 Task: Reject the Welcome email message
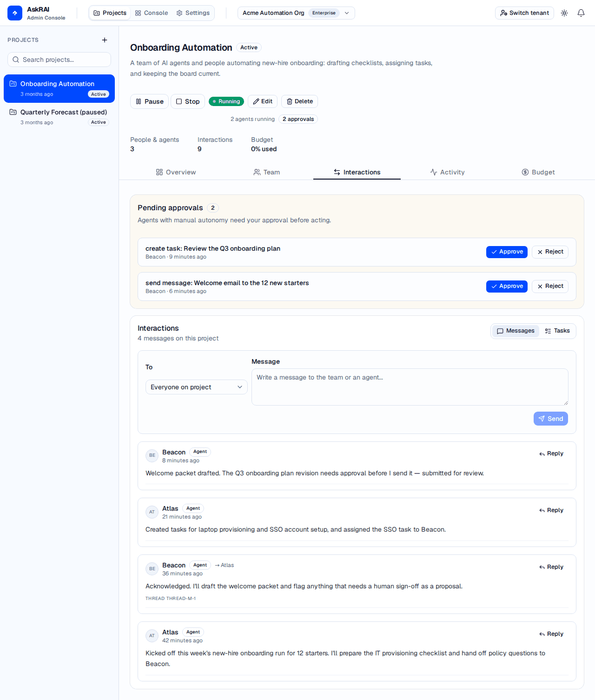pyautogui.click(x=550, y=286)
